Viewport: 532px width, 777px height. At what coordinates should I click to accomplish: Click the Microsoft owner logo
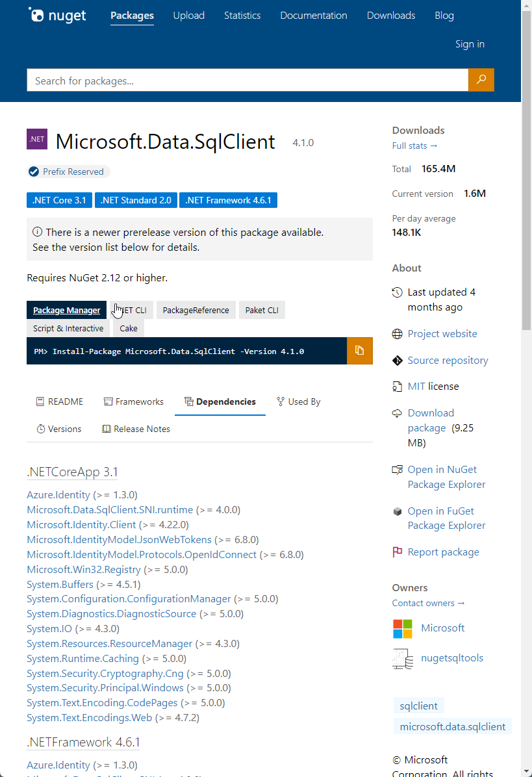pyautogui.click(x=403, y=628)
